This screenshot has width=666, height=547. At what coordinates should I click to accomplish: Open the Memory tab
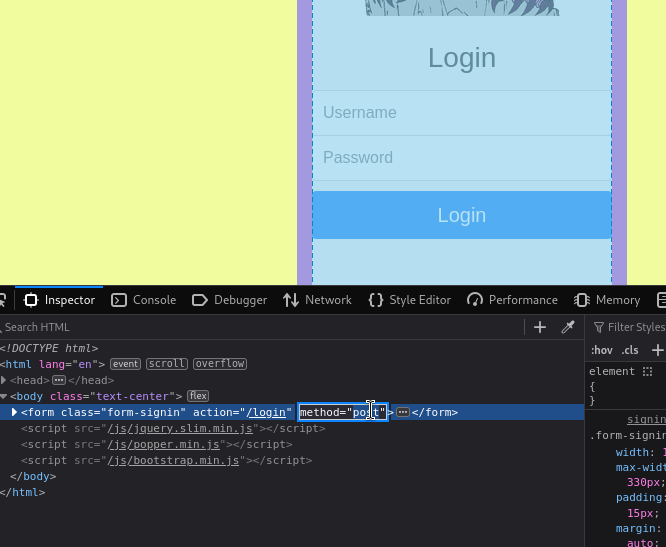(x=607, y=300)
